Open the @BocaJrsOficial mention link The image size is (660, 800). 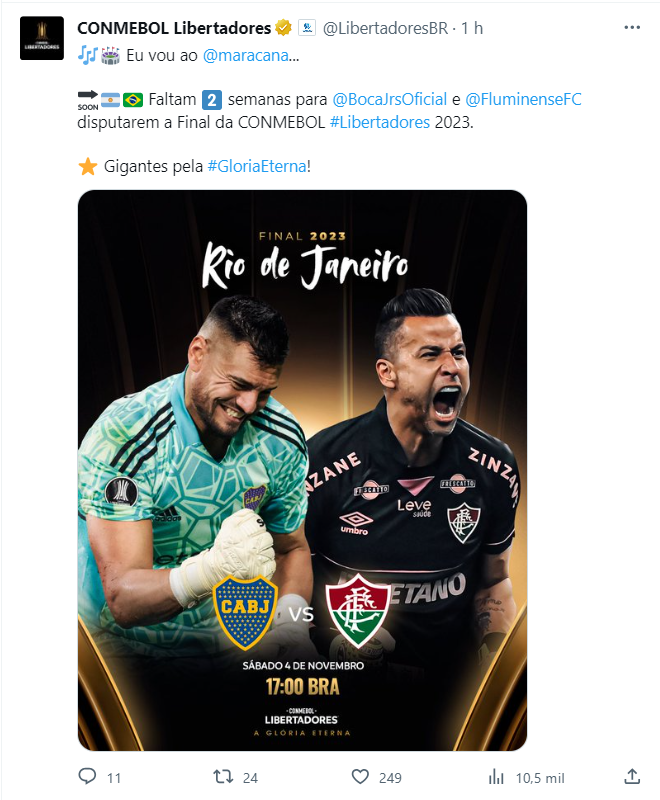[x=389, y=99]
